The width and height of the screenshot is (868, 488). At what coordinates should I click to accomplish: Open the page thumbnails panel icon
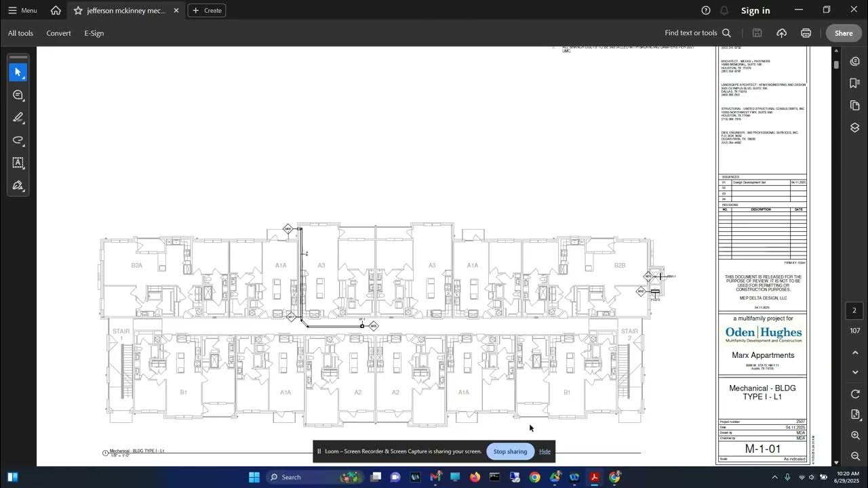[854, 105]
